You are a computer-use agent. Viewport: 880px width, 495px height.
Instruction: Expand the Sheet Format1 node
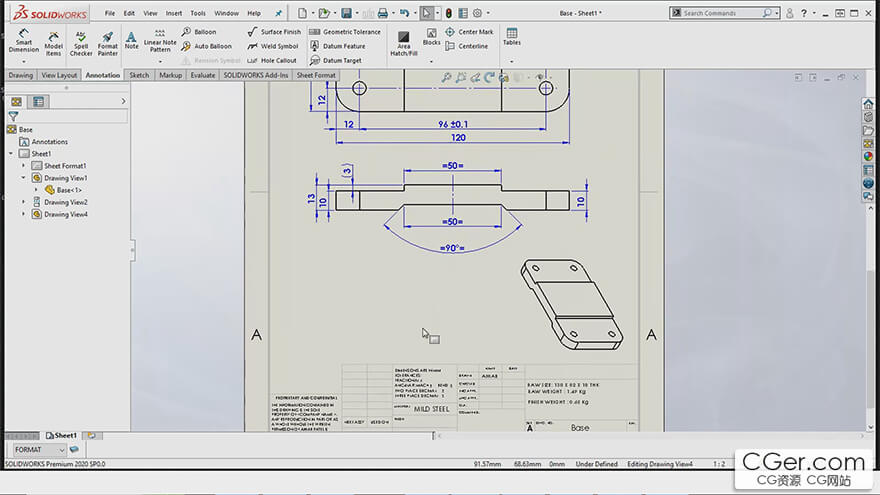pyautogui.click(x=25, y=166)
